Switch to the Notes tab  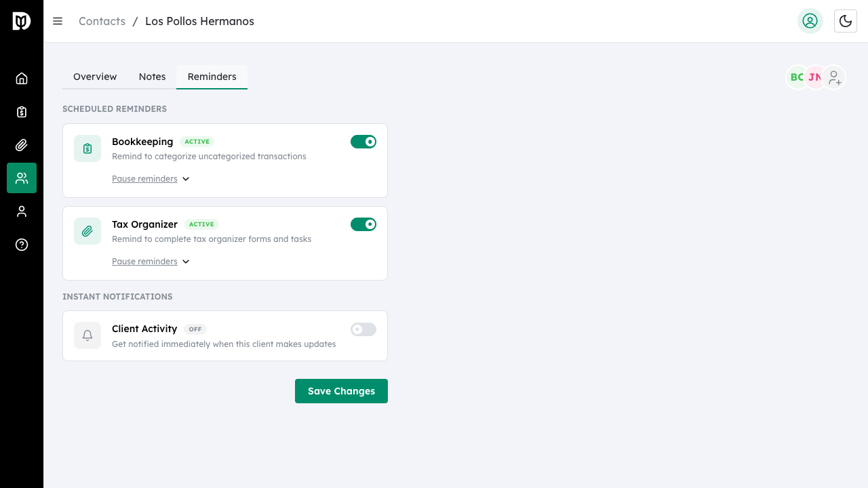152,77
